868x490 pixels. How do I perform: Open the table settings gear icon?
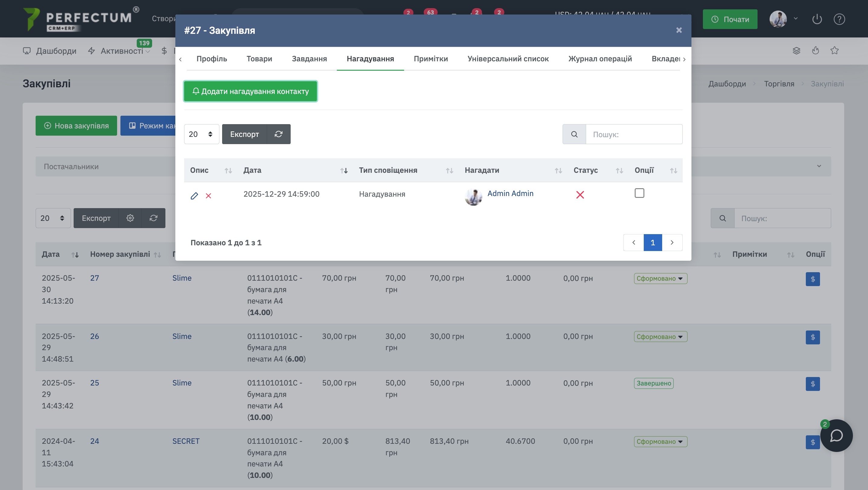pos(130,218)
